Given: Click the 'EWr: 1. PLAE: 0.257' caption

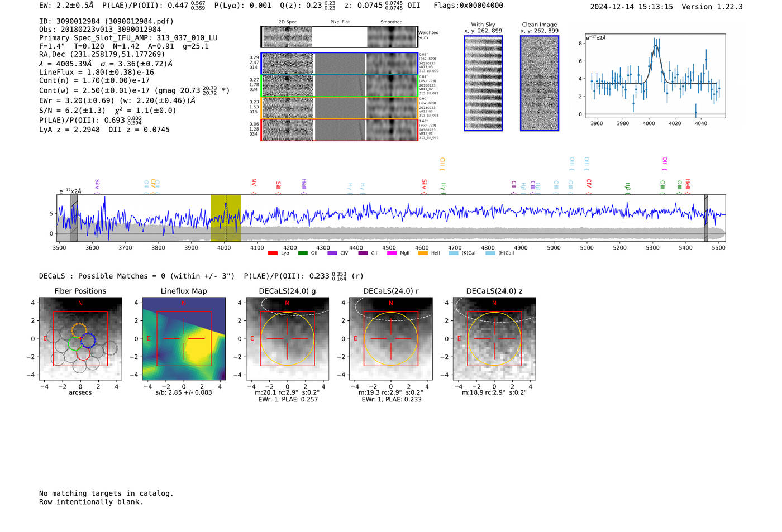Looking at the screenshot, I should tap(288, 399).
